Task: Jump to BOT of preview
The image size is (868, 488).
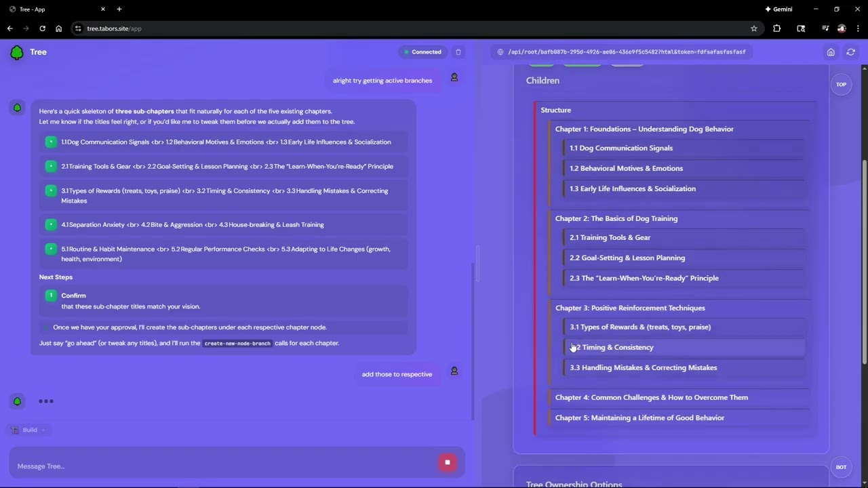Action: (x=841, y=467)
